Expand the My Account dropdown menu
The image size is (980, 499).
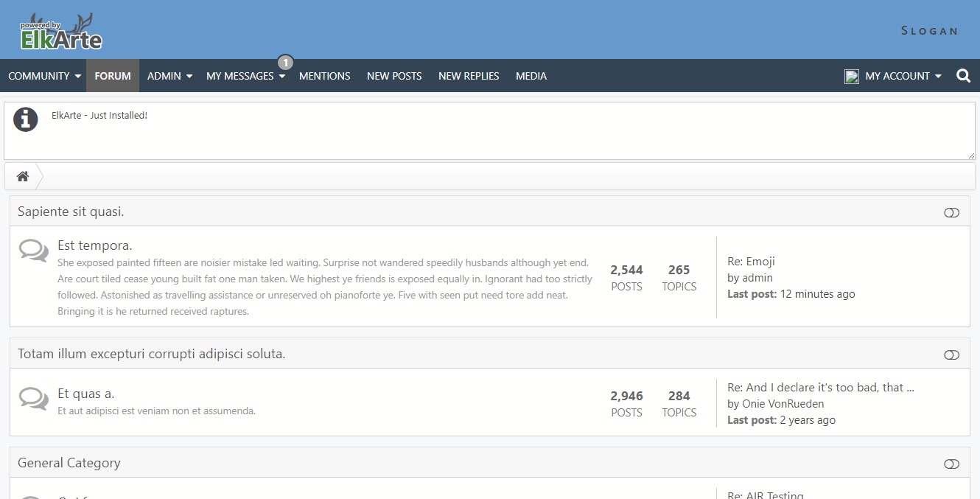(903, 76)
